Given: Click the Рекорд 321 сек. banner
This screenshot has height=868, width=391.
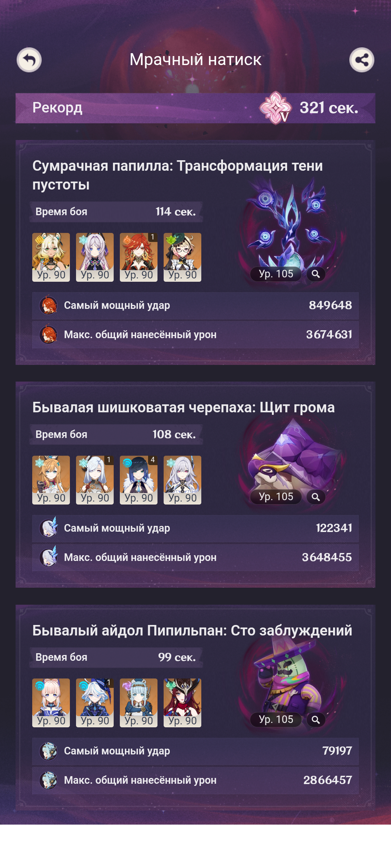Looking at the screenshot, I should tap(195, 108).
